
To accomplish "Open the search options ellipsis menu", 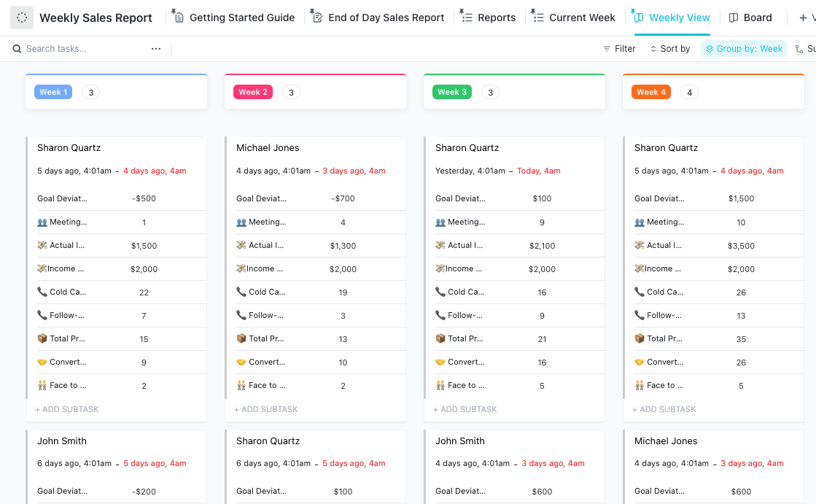I will pyautogui.click(x=156, y=49).
